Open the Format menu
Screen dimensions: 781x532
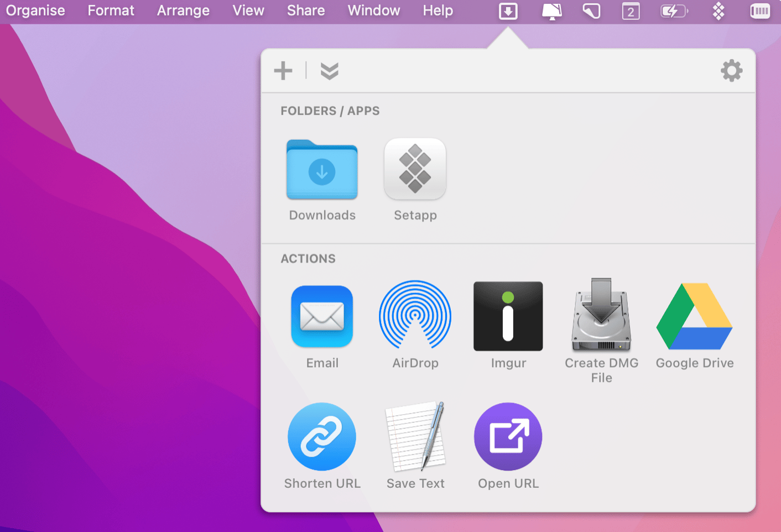coord(111,11)
